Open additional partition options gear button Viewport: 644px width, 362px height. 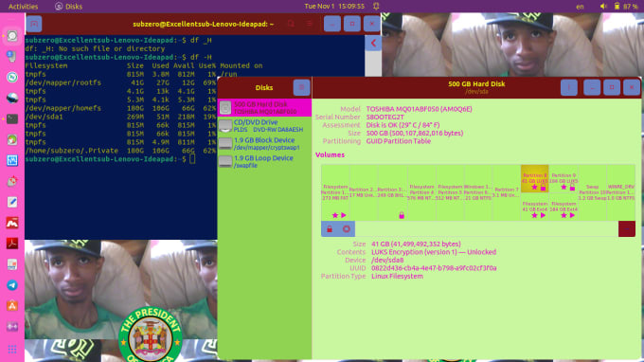[x=347, y=229]
